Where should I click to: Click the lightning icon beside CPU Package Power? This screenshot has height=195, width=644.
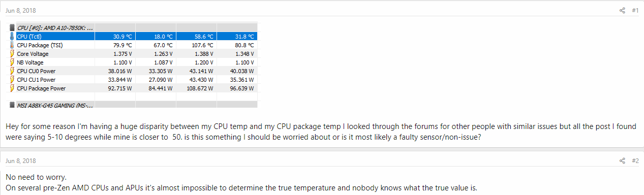[x=13, y=88]
